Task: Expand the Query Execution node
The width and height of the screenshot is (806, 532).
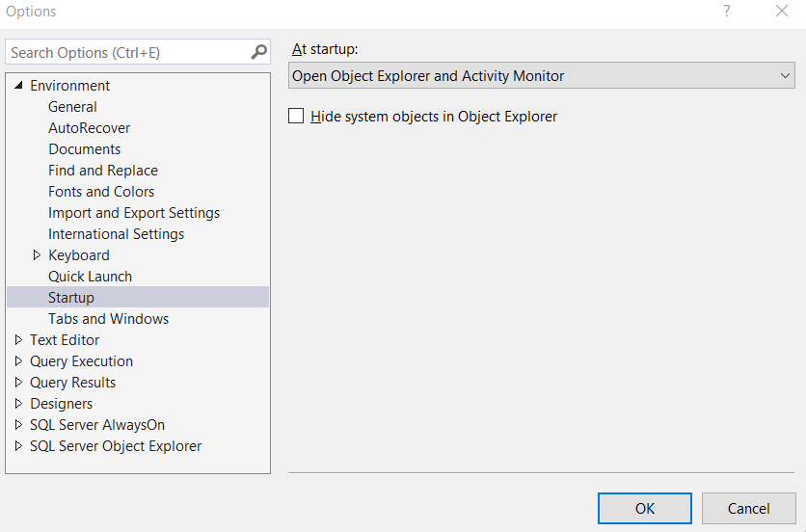Action: pyautogui.click(x=18, y=361)
